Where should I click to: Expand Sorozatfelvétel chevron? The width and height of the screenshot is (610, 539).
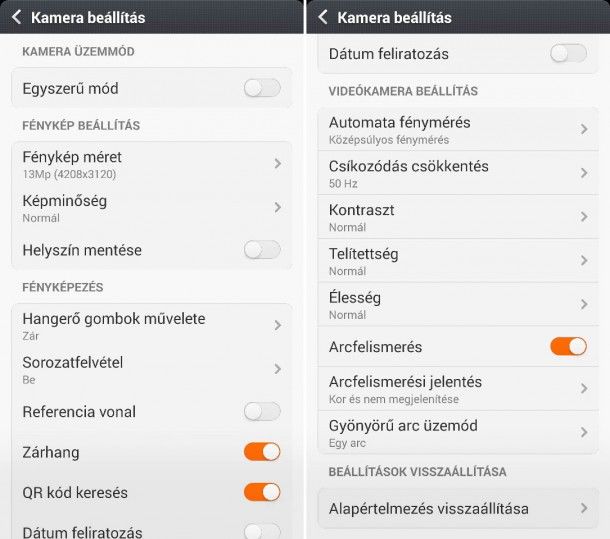coord(277,369)
